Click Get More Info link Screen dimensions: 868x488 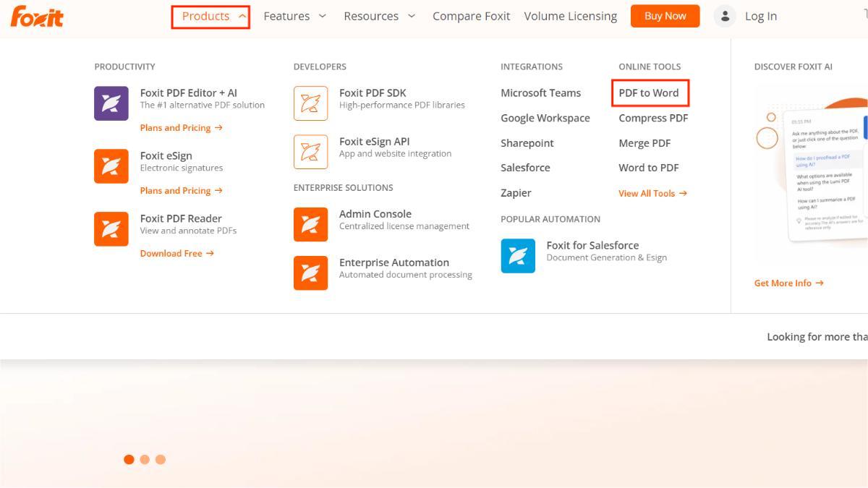[x=789, y=283]
